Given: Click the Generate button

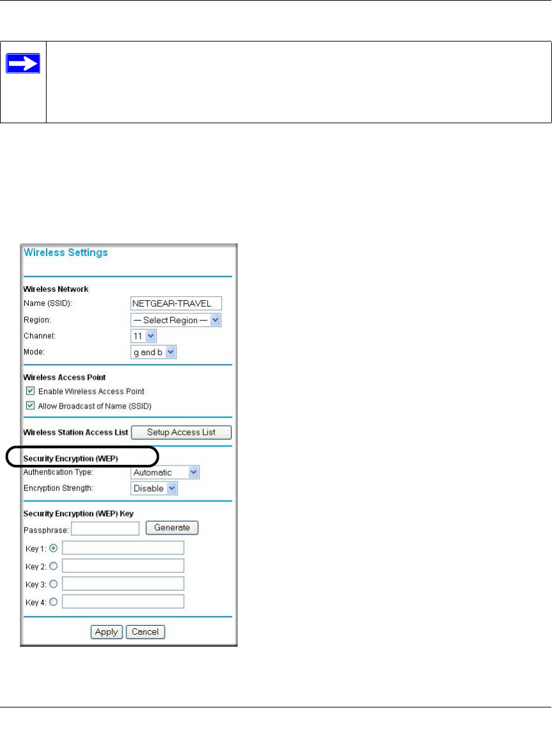Looking at the screenshot, I should pos(172,528).
